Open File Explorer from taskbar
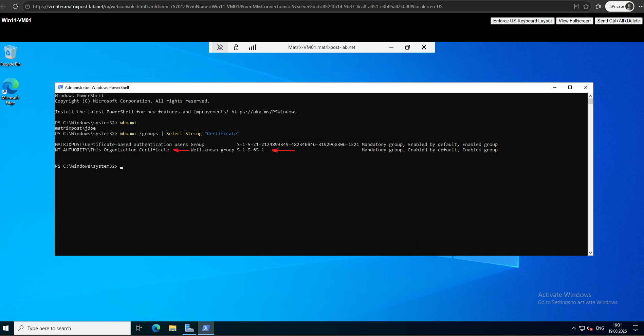The width and height of the screenshot is (644, 336). (173, 328)
